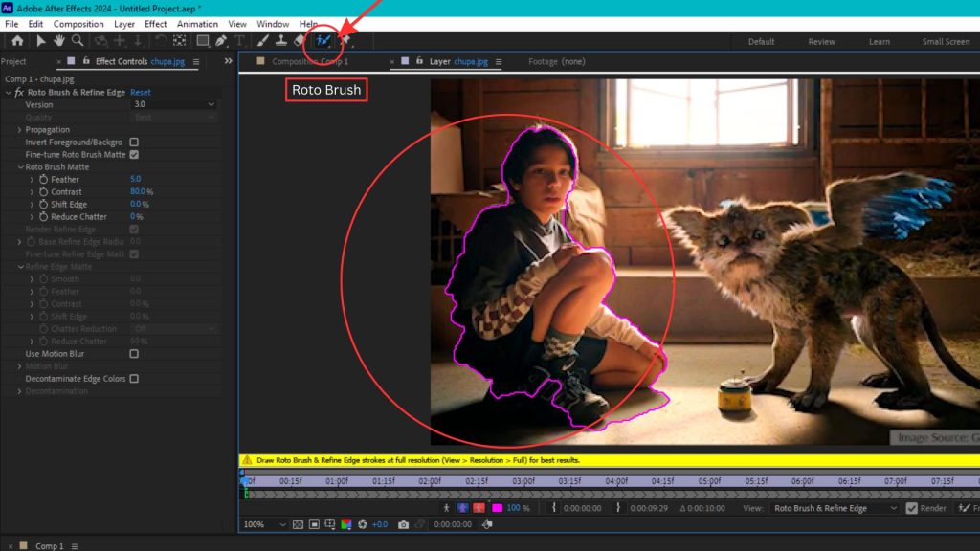Toggle the Feather stopwatch in Roto Brush Matte
The image size is (980, 551).
44,179
